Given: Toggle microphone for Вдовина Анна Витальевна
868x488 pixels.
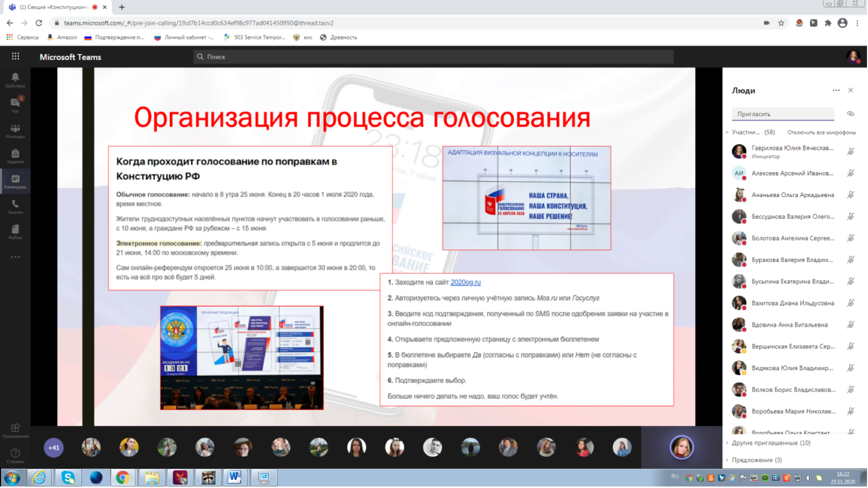Looking at the screenshot, I should click(x=851, y=325).
